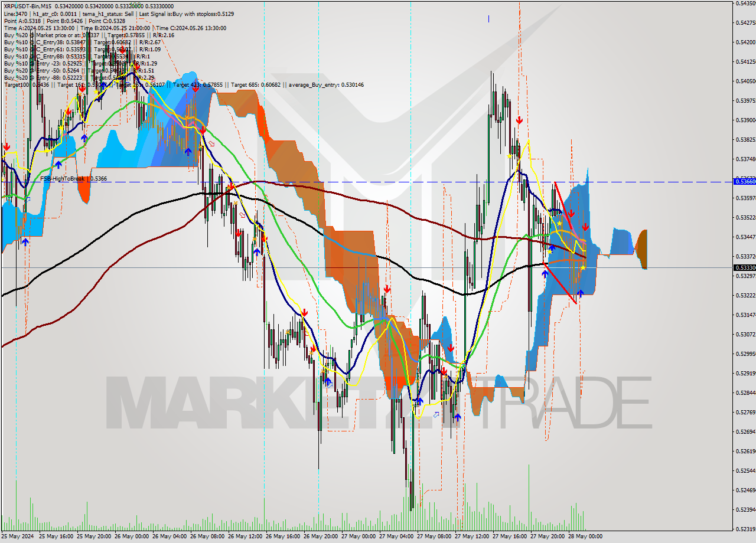
Task: Click the blue 0.5366 price tag on axis
Action: point(744,181)
